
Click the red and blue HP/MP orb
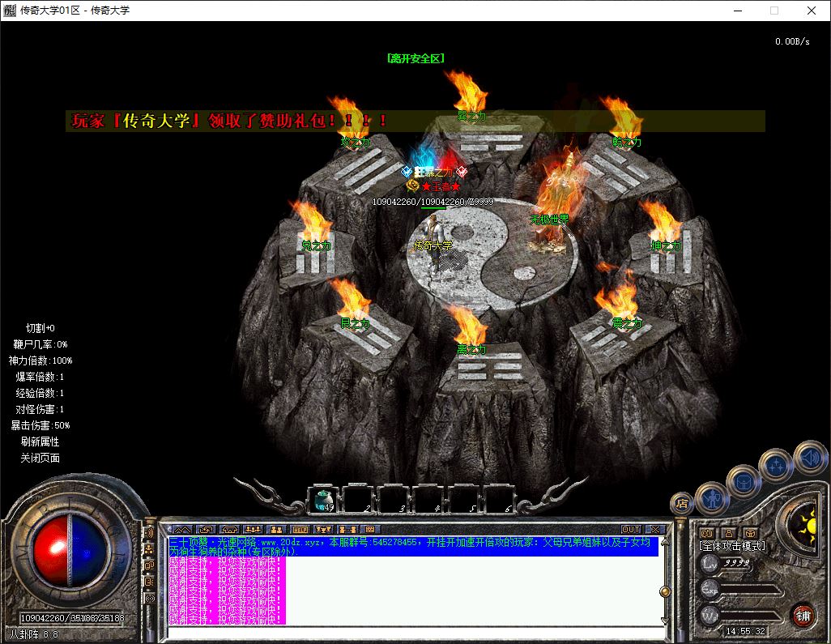pos(70,550)
